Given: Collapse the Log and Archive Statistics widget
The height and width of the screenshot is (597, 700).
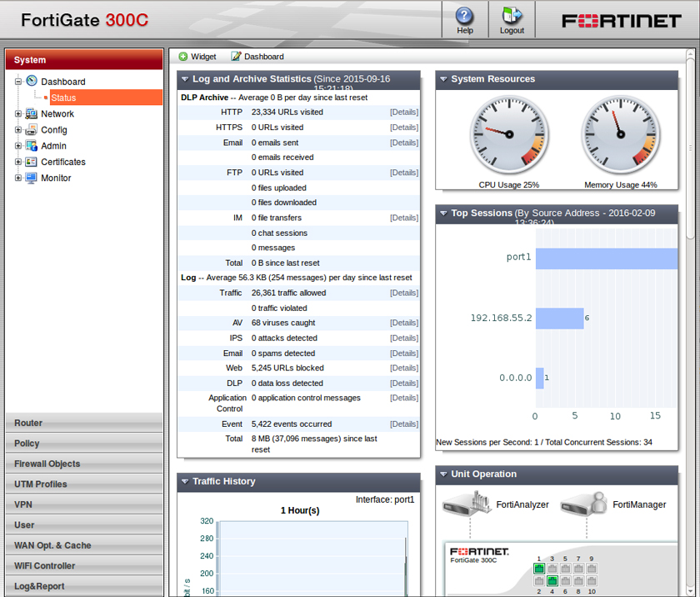Looking at the screenshot, I should click(185, 79).
